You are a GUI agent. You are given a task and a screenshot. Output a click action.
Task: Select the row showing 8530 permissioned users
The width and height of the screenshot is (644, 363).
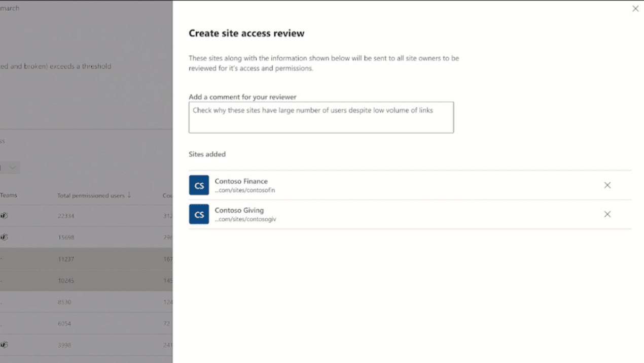point(86,302)
